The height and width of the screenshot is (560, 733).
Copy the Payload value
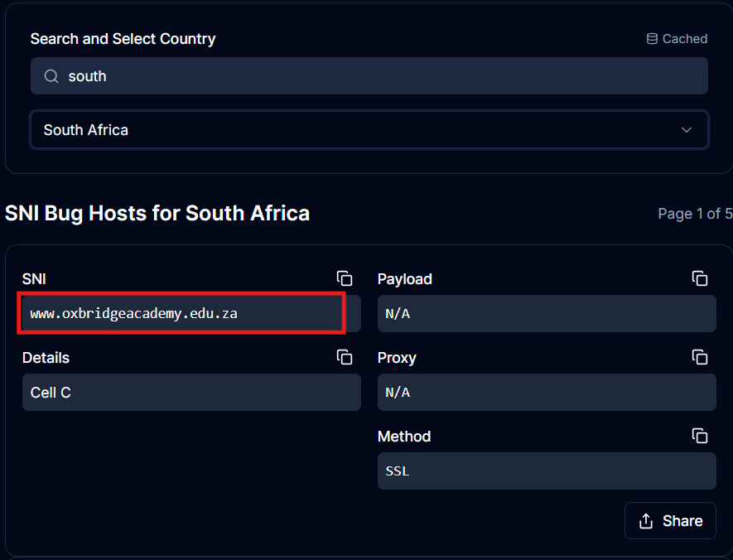point(700,279)
